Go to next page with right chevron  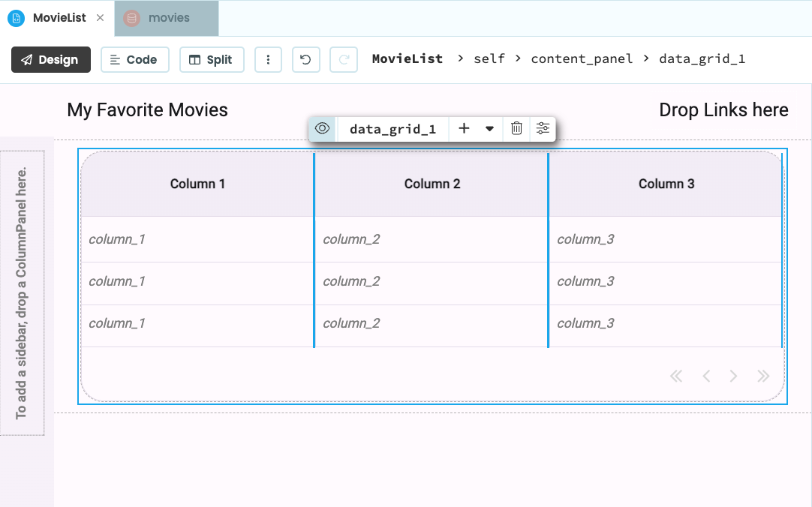734,376
